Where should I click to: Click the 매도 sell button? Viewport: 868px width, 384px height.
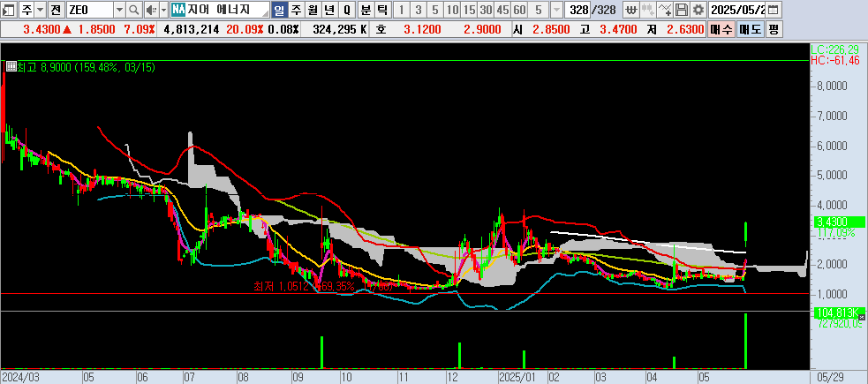[x=751, y=29]
